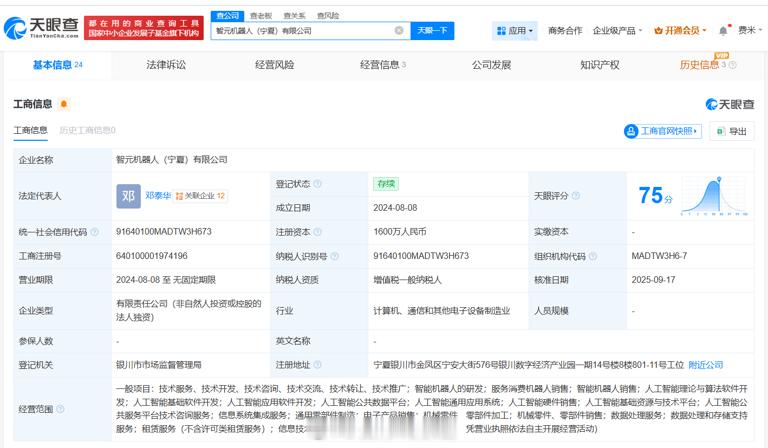The width and height of the screenshot is (768, 448).
Task: Switch to the 法律诉讼 tab
Action: (x=166, y=65)
